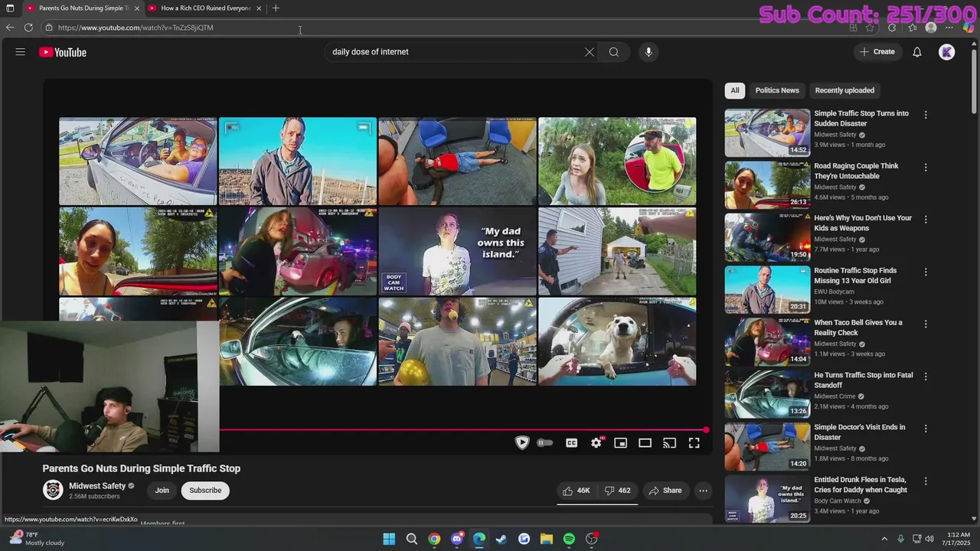Open options for Missing 13 Year Old video
Image resolution: width=980 pixels, height=551 pixels.
coord(926,272)
